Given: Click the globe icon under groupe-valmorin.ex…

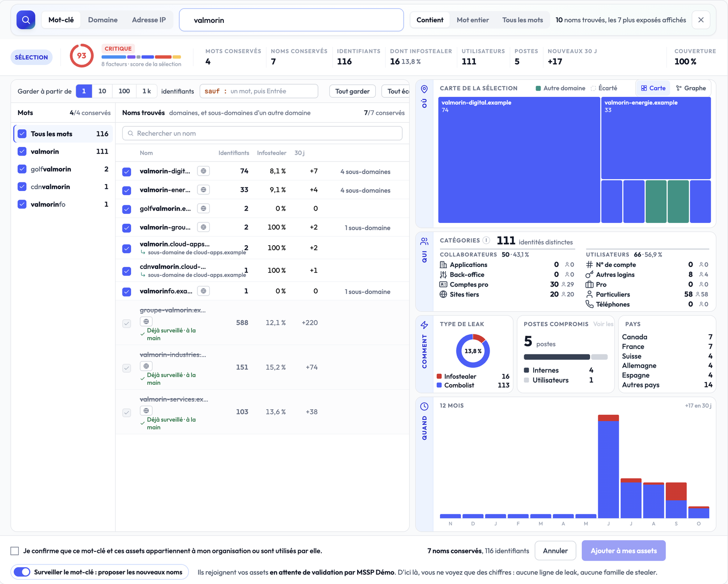Looking at the screenshot, I should pos(146,321).
